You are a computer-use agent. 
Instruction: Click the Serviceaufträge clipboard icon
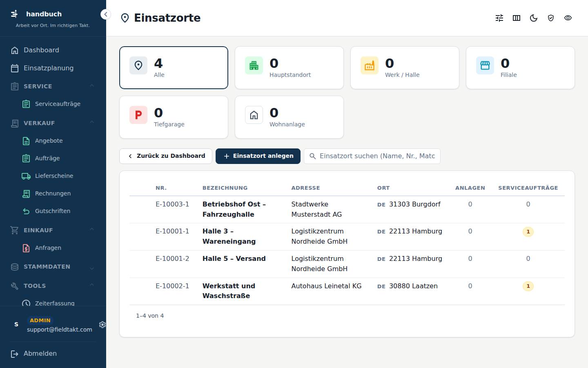click(26, 104)
